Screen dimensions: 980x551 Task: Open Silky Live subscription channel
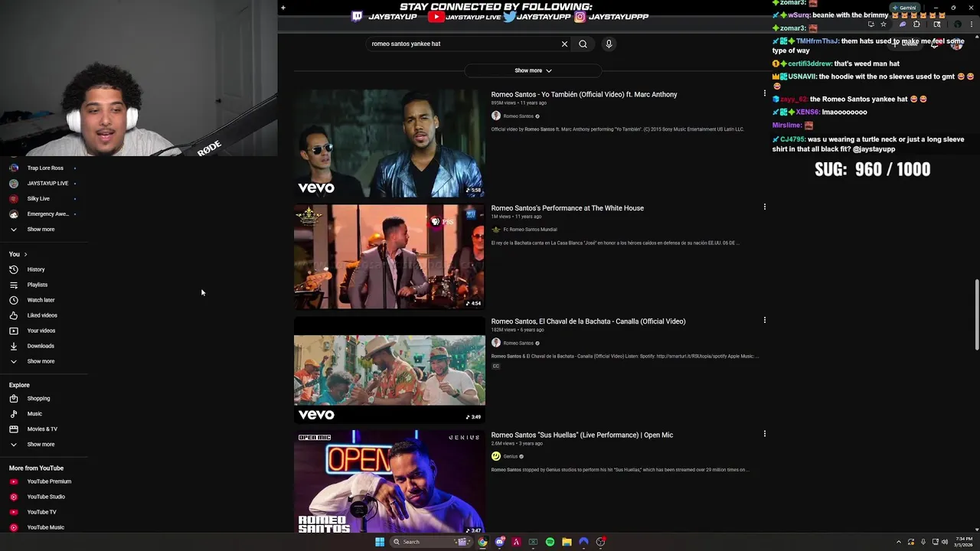pyautogui.click(x=38, y=198)
